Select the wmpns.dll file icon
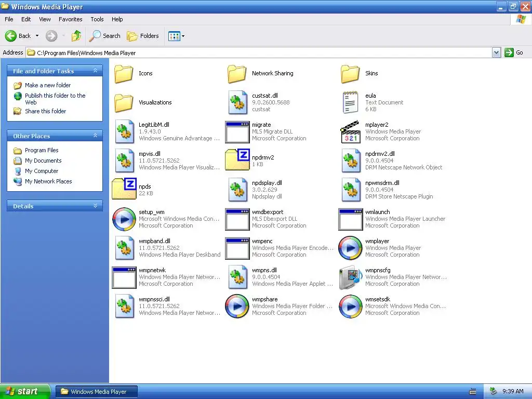532x399 pixels. [x=237, y=277]
